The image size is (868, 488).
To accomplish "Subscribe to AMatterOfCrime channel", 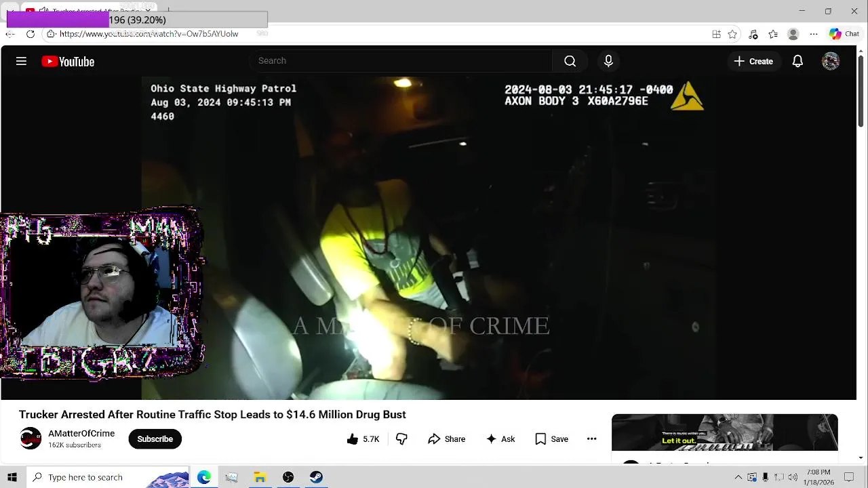I will click(x=155, y=439).
